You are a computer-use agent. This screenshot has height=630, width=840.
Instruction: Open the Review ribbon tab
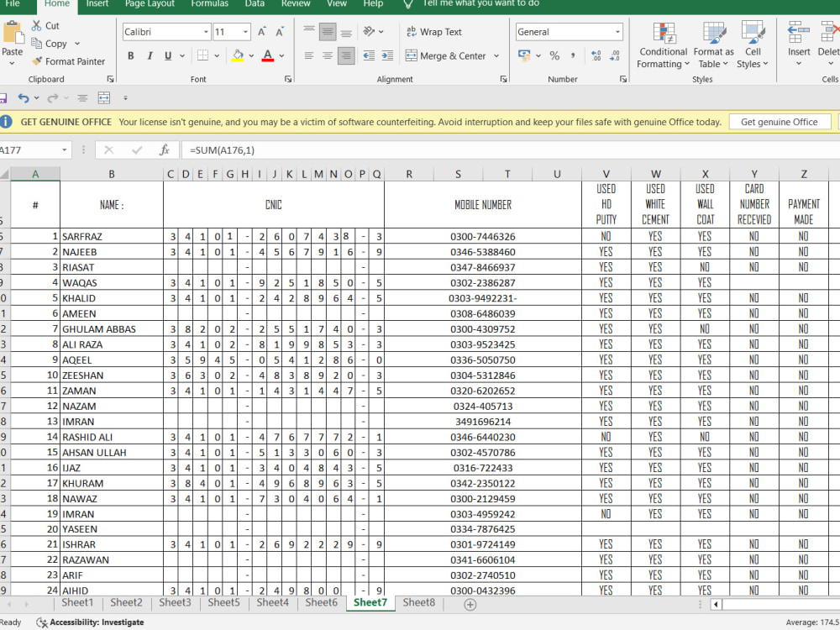point(296,3)
